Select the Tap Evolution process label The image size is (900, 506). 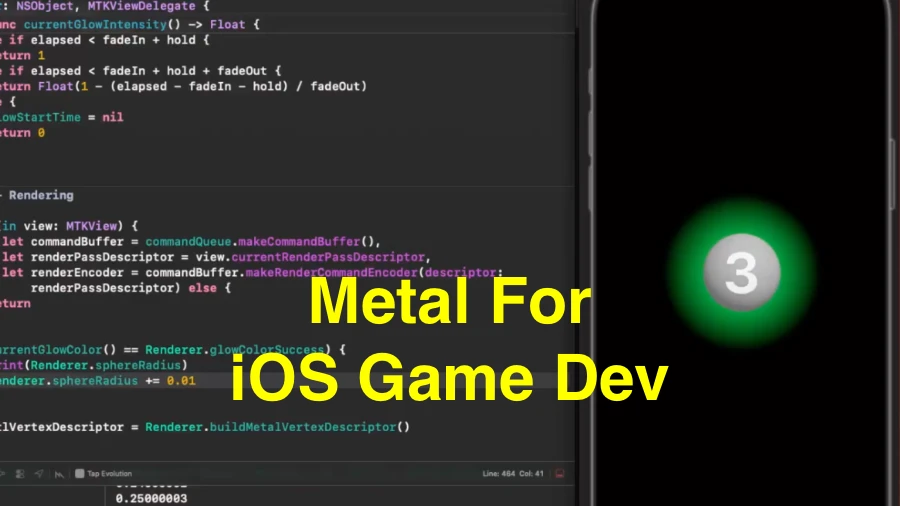tap(110, 473)
